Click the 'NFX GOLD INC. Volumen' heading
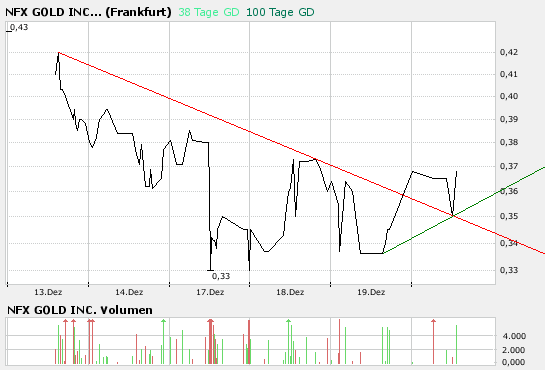The width and height of the screenshot is (545, 384). (80, 310)
